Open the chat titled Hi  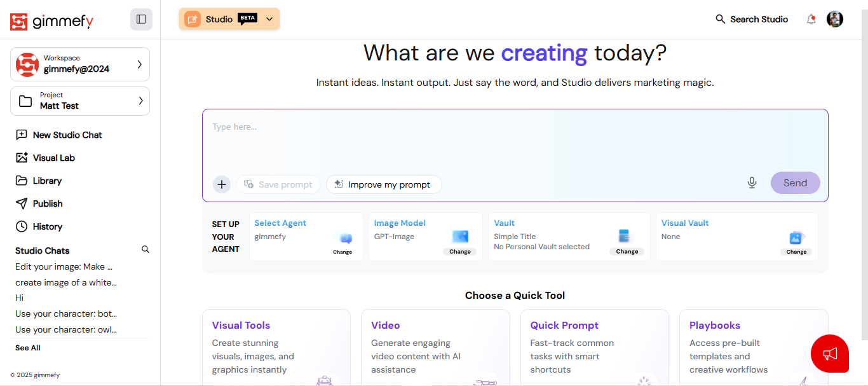19,298
